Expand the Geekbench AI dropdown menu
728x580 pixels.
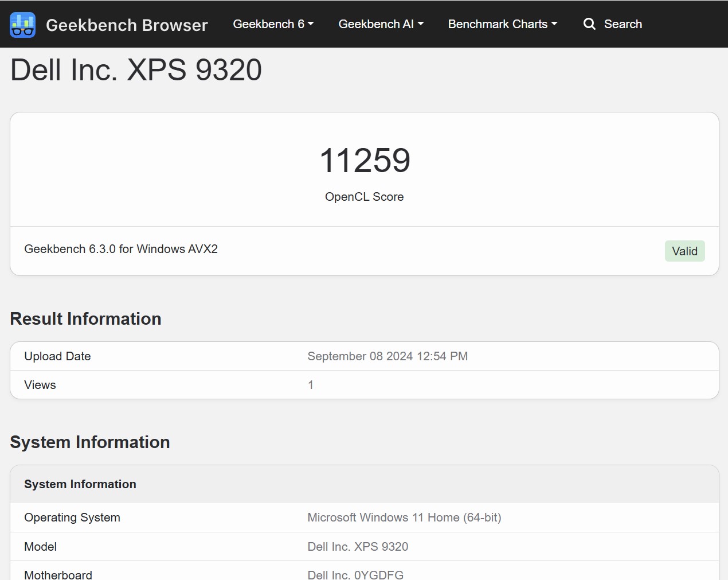coord(381,24)
